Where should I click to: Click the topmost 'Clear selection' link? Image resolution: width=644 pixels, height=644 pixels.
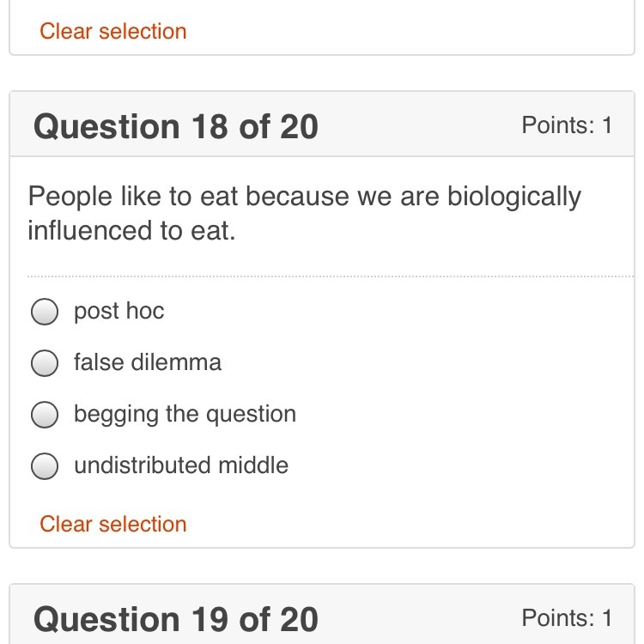coord(113,32)
